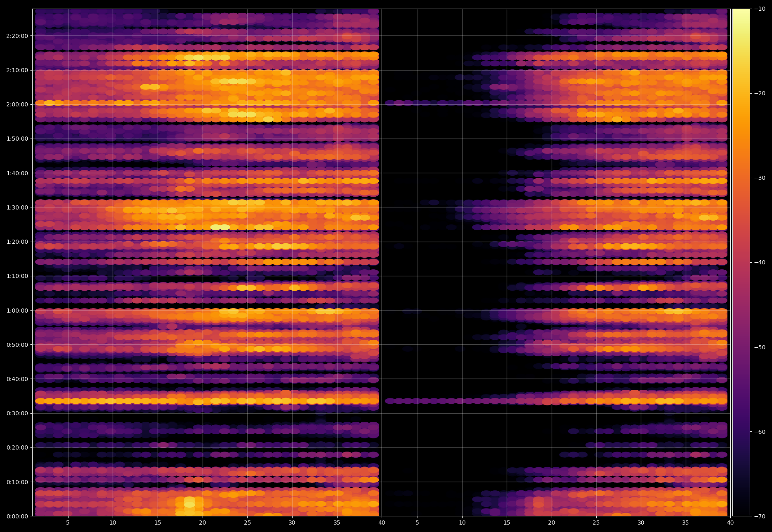The width and height of the screenshot is (772, 532).
Task: Click colorbar label −30
Action: 760,178
